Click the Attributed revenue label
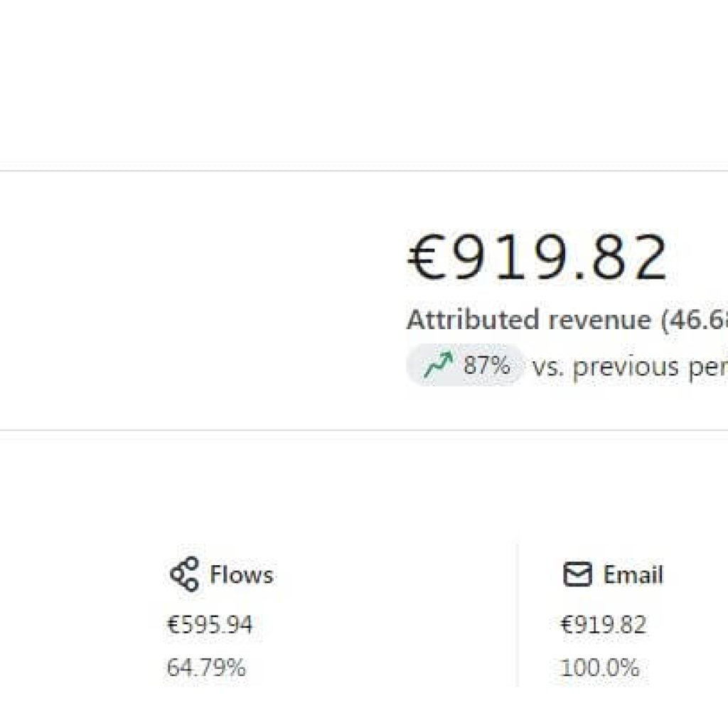The width and height of the screenshot is (728, 728). [x=529, y=320]
